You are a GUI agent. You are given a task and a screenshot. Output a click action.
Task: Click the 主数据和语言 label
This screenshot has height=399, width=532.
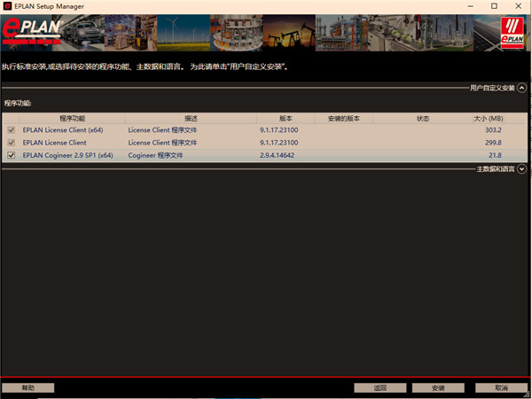point(496,168)
